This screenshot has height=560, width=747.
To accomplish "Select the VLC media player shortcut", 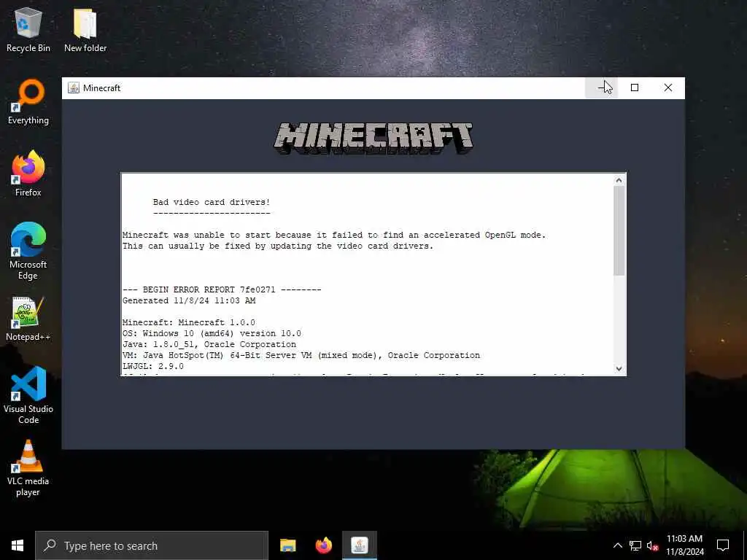I will tap(28, 468).
